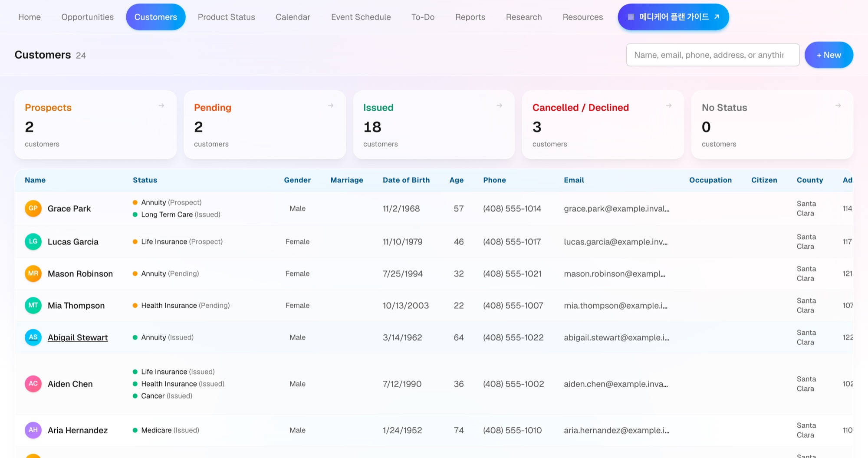
Task: Switch to Product Status tab
Action: tap(226, 17)
